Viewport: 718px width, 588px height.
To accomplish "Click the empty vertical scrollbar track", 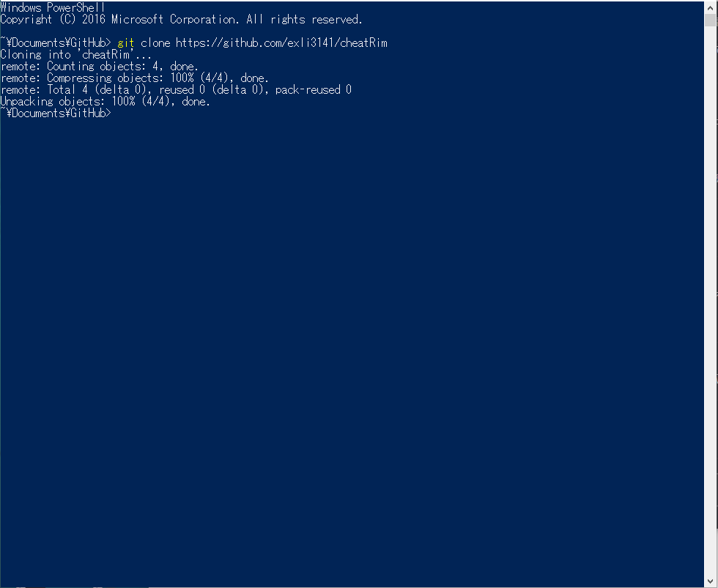I will (711, 302).
